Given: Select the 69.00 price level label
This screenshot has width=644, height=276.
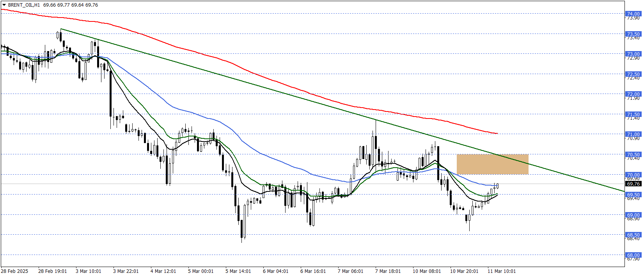Looking at the screenshot, I should click(x=633, y=215).
